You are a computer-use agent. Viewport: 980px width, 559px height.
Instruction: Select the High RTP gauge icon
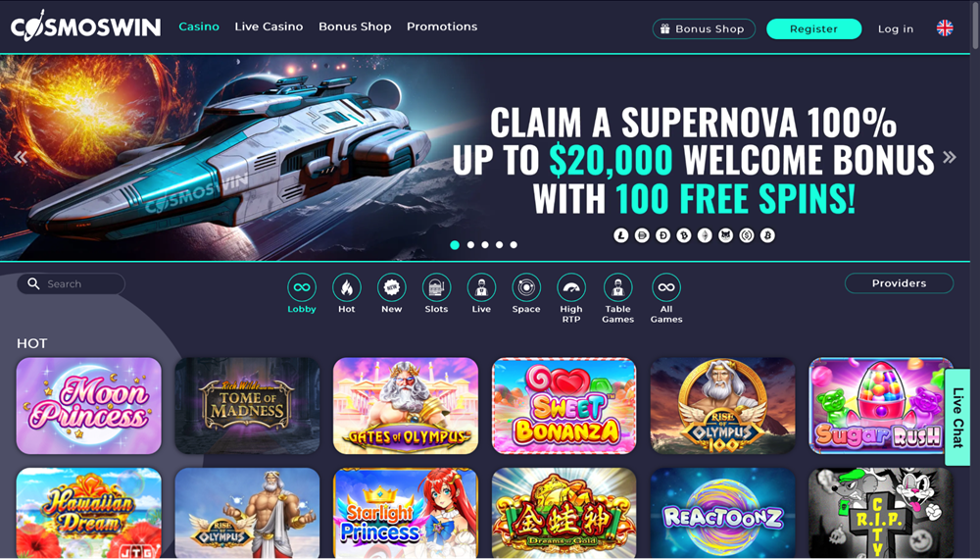point(571,287)
